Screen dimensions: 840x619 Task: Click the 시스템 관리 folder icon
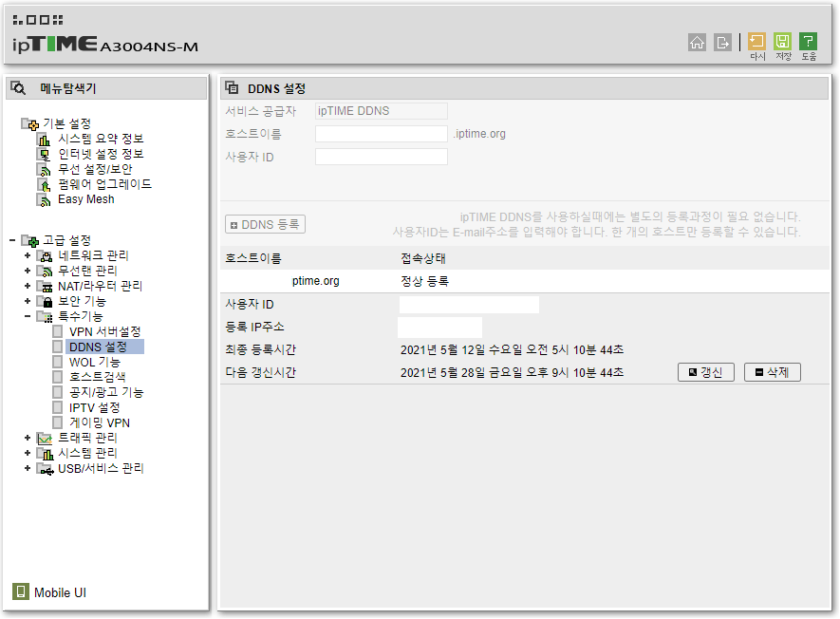(x=45, y=454)
